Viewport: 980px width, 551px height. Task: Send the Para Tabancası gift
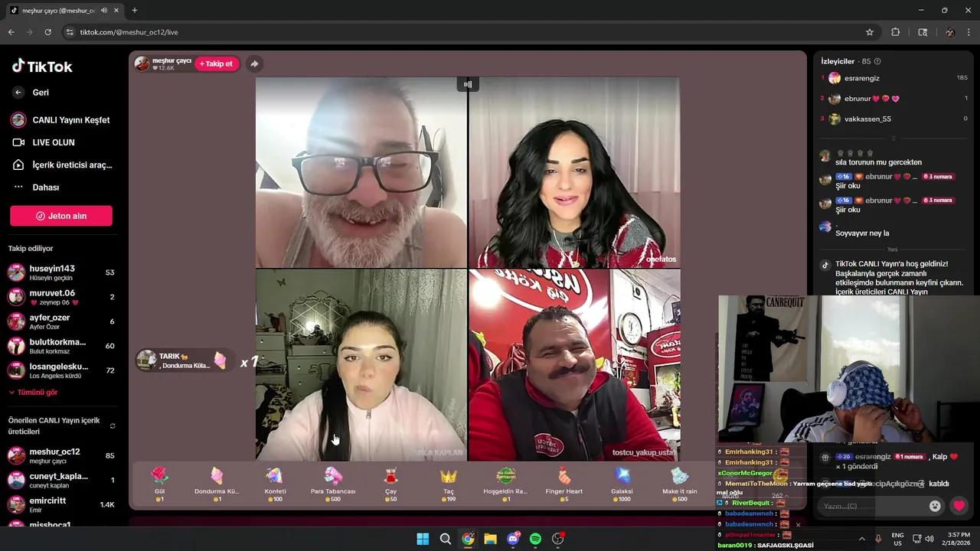tap(333, 484)
